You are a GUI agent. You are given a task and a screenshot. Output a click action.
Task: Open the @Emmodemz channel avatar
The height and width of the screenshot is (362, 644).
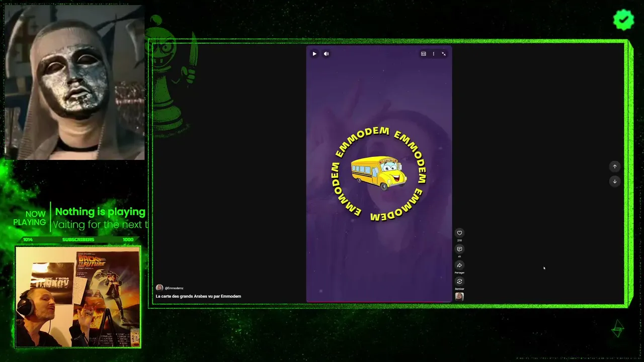(159, 288)
